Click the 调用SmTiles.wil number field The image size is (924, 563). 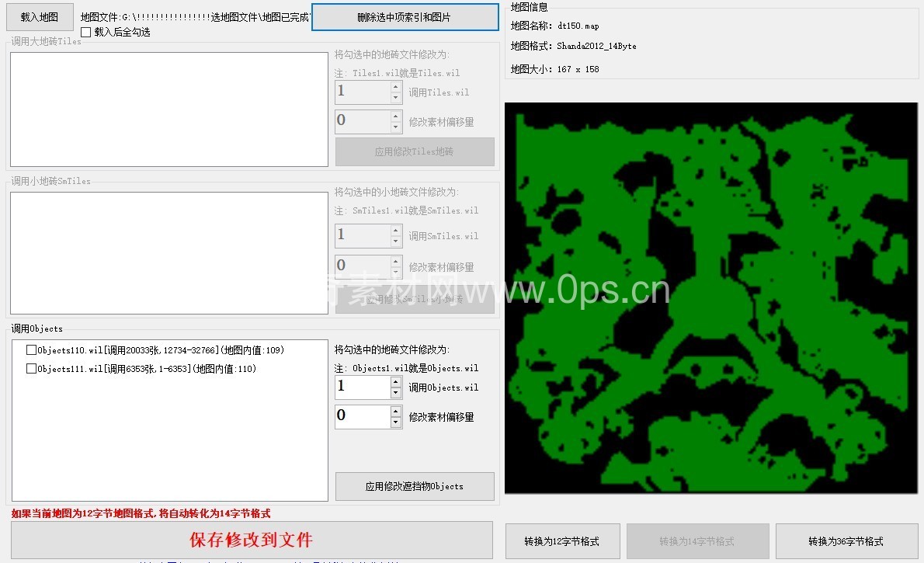362,235
